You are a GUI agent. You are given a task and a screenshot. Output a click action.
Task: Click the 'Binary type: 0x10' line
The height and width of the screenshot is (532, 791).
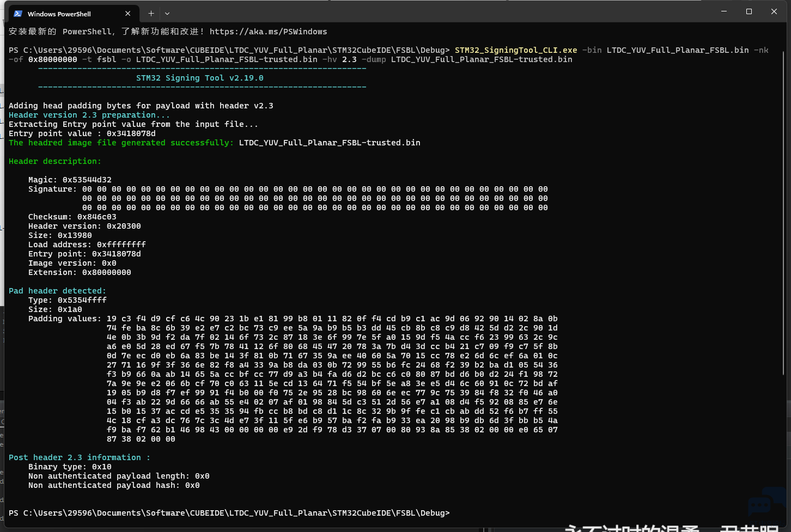(70, 467)
